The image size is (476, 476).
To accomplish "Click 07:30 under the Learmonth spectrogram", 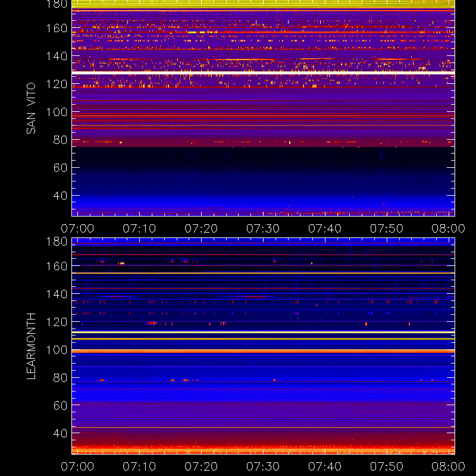I will point(263,466).
